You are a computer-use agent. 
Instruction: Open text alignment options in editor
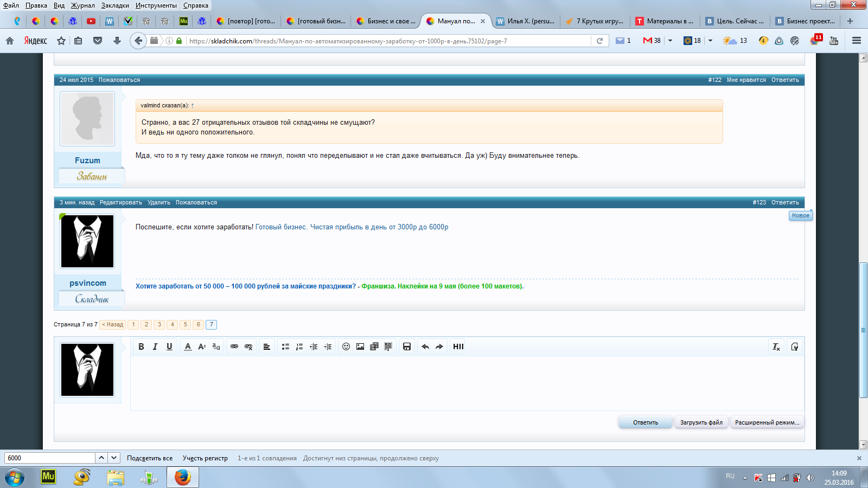(267, 346)
